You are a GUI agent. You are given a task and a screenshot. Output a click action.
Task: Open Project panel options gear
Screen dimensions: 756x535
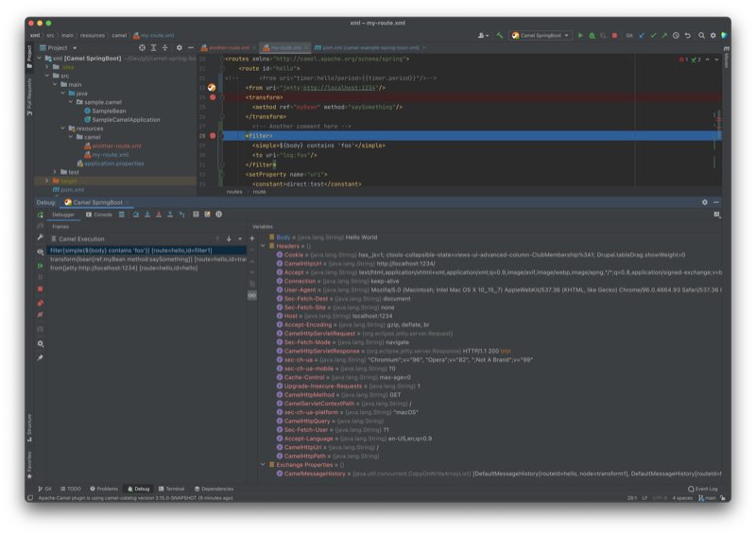coord(180,48)
